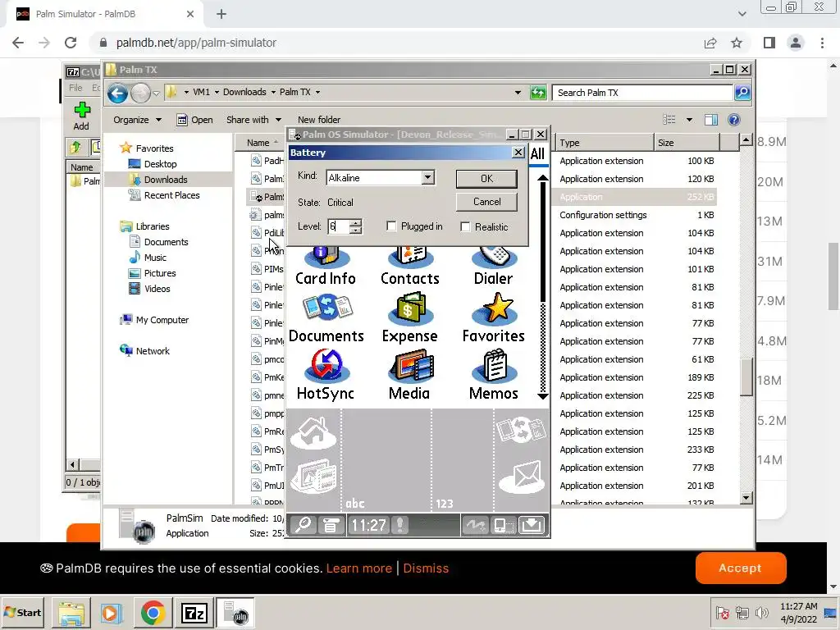Click the Level spinner up arrow
Image resolution: width=840 pixels, height=630 pixels.
click(356, 222)
